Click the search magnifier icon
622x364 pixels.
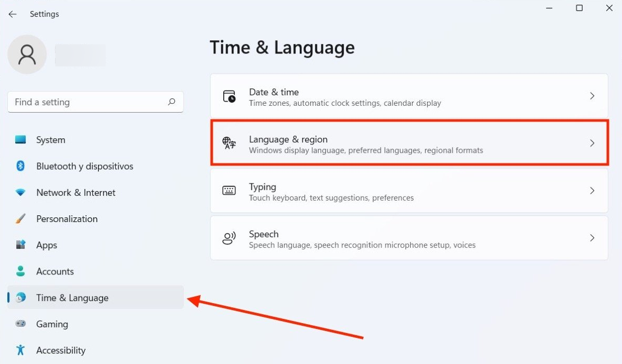[171, 102]
